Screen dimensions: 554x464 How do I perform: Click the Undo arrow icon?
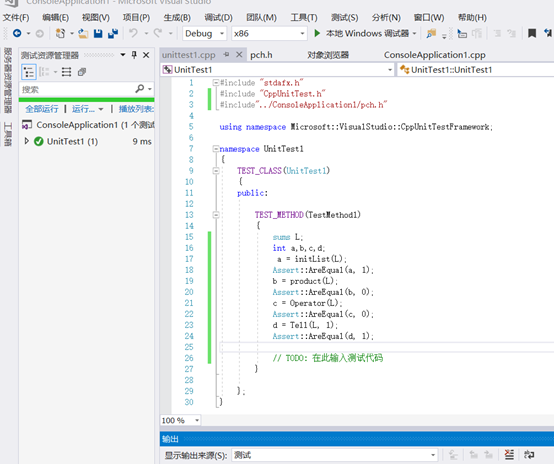tap(133, 33)
